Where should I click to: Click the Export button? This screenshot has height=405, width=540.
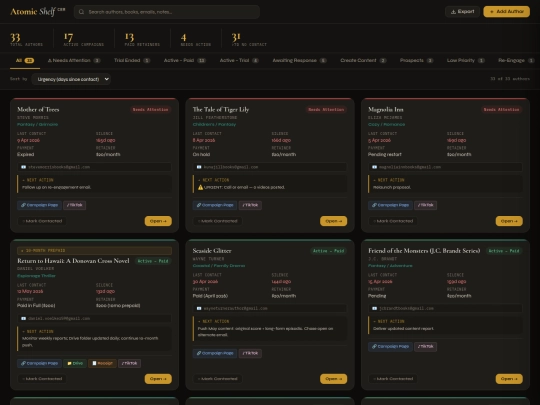(462, 11)
